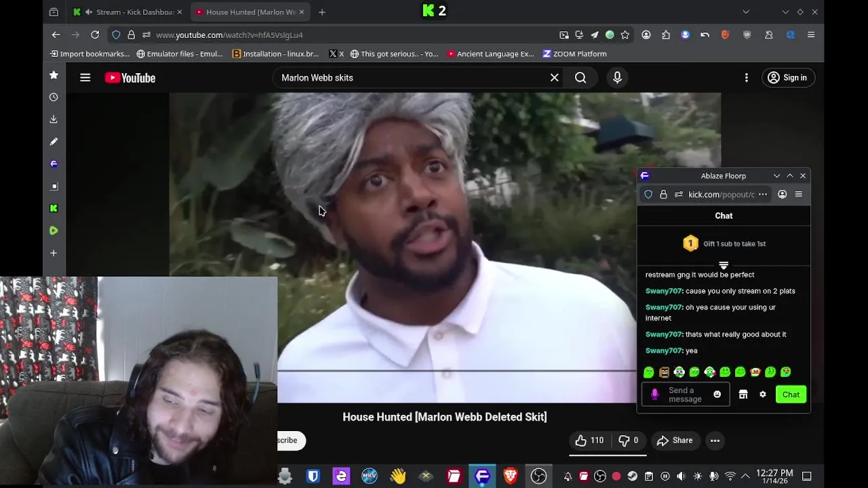The height and width of the screenshot is (488, 868).
Task: Open sidebar downloads panel
Action: click(x=54, y=119)
